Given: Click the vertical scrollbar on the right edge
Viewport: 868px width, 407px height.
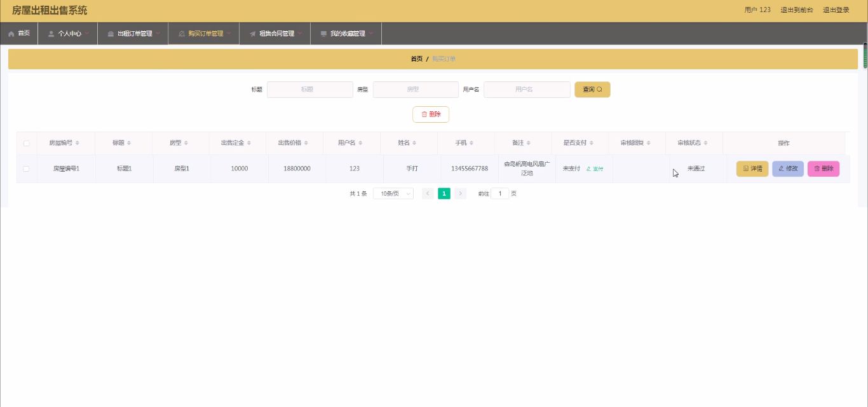Looking at the screenshot, I should click(865, 55).
